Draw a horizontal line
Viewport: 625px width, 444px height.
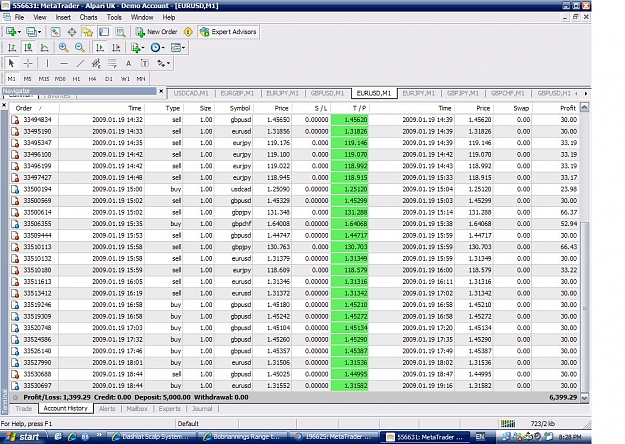point(64,63)
